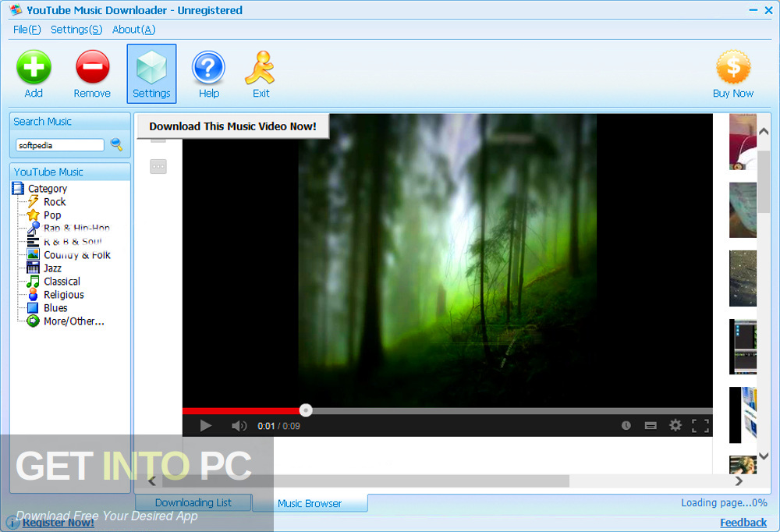Image resolution: width=780 pixels, height=532 pixels.
Task: Select the R & B & Soul icon
Action: tap(34, 241)
